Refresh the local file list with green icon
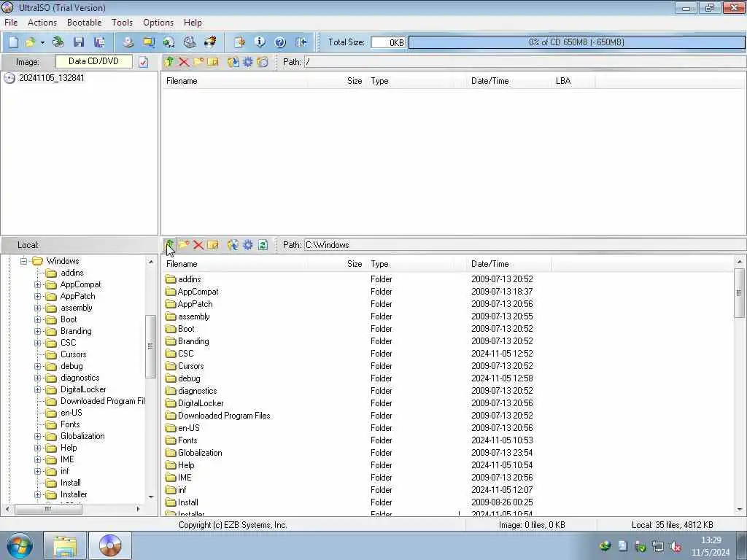The height and width of the screenshot is (560, 747). pos(263,245)
